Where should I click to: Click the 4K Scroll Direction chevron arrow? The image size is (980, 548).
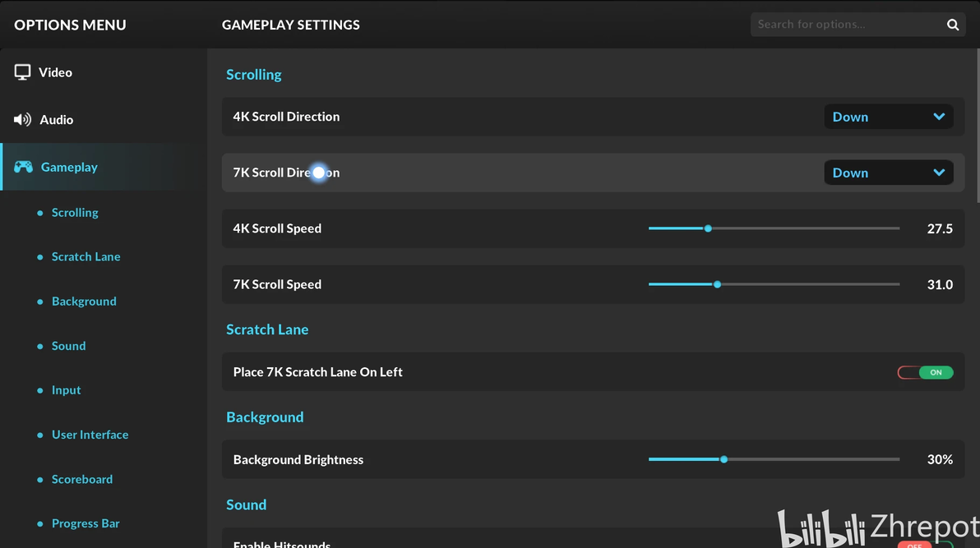click(939, 117)
